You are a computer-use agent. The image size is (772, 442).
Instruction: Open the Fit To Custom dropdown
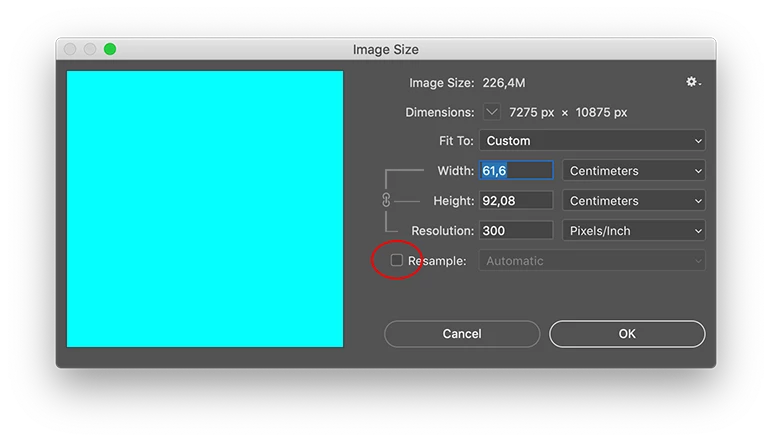coord(592,141)
